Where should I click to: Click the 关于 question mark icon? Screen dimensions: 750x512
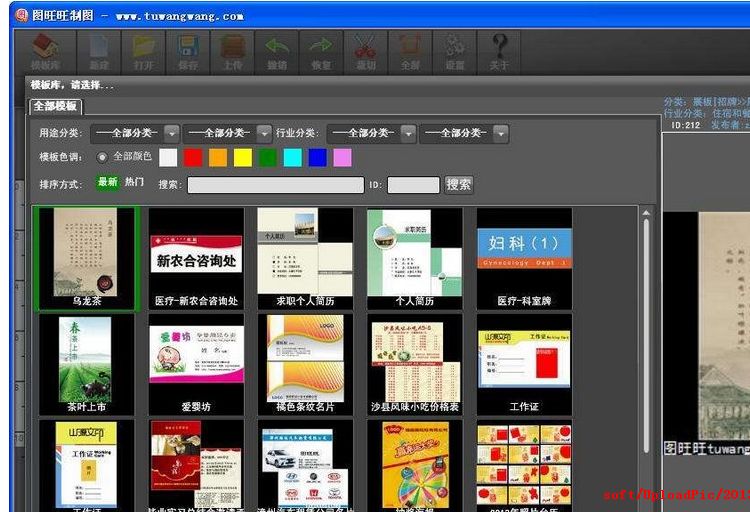(x=499, y=50)
